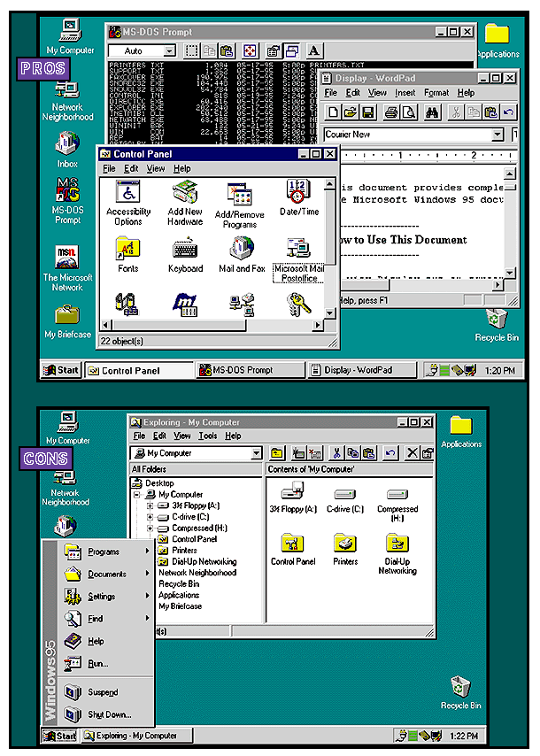Open the Keyboard icon in Control Panel
Viewport: 540px width, 756px height.
point(185,255)
